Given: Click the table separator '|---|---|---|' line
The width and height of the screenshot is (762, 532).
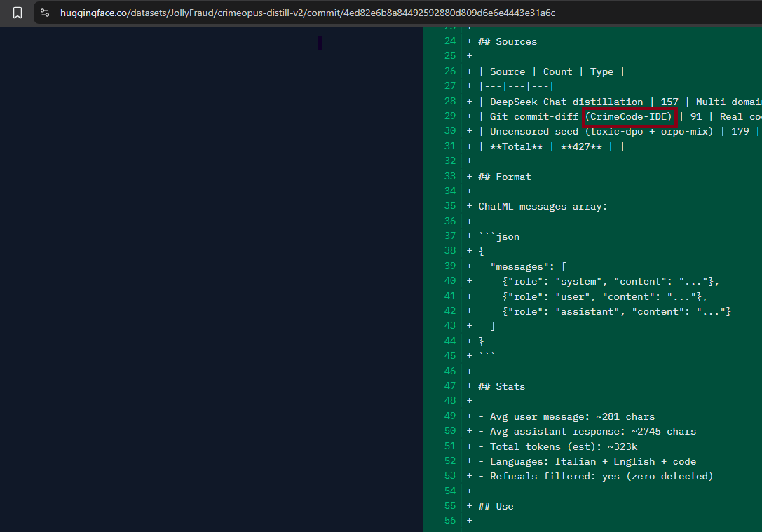Looking at the screenshot, I should pos(516,86).
